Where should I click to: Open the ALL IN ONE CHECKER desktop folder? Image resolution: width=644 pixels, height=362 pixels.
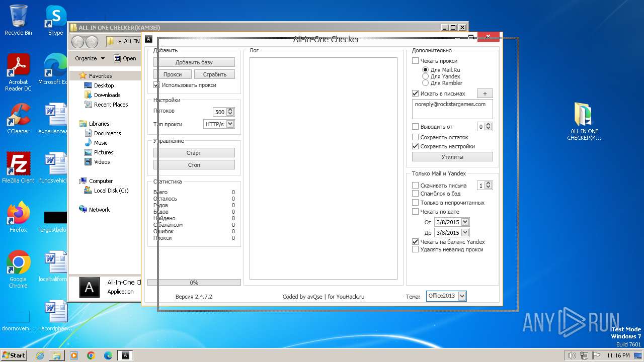click(x=584, y=122)
